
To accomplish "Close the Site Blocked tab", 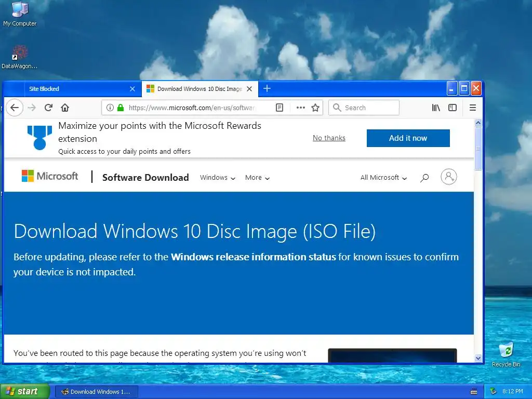I will [132, 89].
